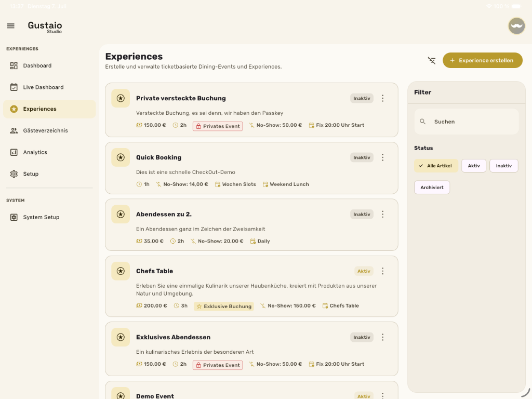This screenshot has height=399, width=532.
Task: Click the Privates Event tag on Exklusives Abendessen
Action: pos(218,365)
